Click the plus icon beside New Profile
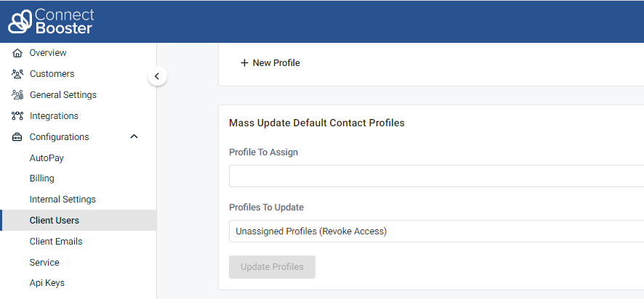The width and height of the screenshot is (644, 299). (244, 63)
